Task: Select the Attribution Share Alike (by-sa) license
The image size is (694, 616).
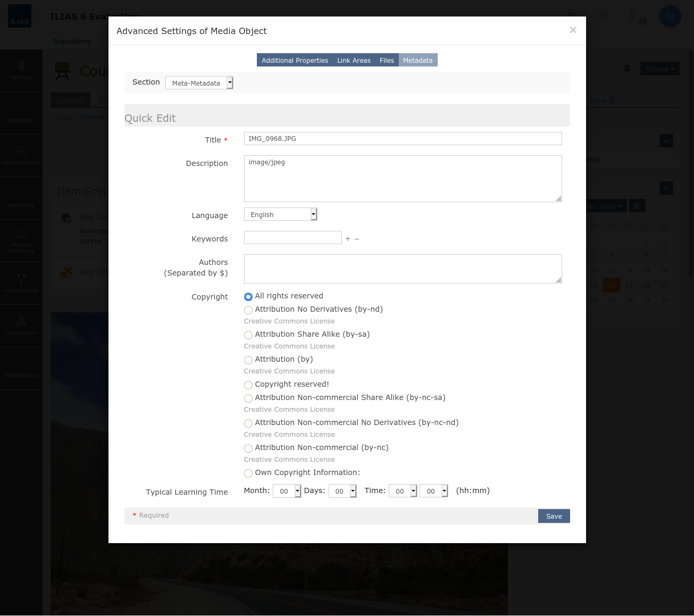Action: (x=248, y=335)
